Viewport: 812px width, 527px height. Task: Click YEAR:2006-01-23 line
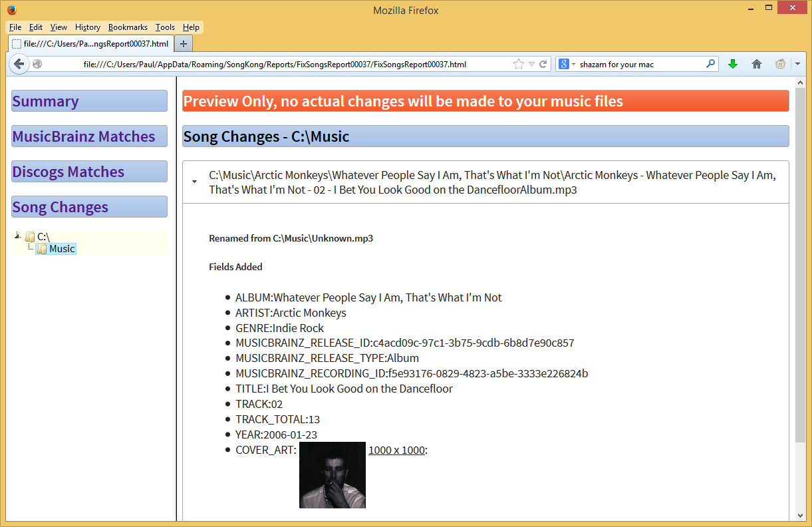click(x=276, y=435)
